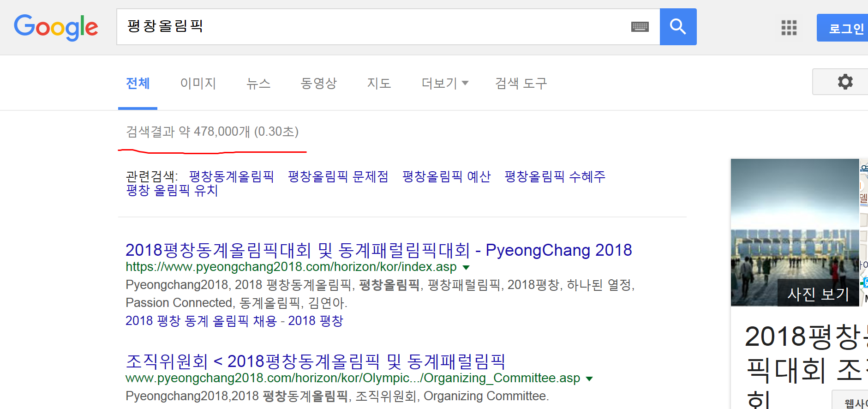Switch to the 이미지 tab

198,83
